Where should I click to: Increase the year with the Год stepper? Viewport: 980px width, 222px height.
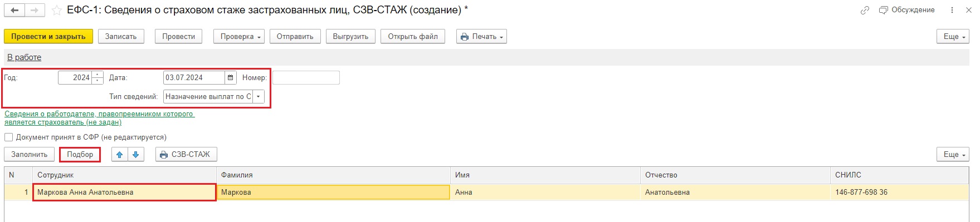click(97, 75)
